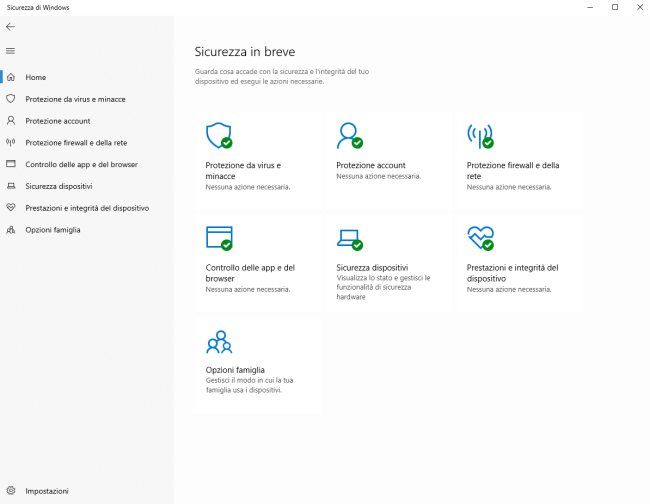The image size is (650, 504).
Task: Maximize the Sicurezza di Windows window
Action: [615, 7]
